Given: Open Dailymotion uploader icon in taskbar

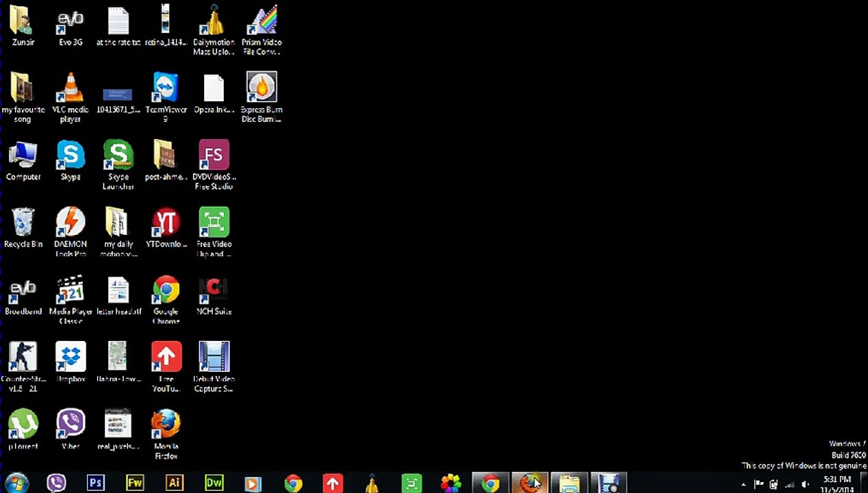Looking at the screenshot, I should (x=372, y=483).
